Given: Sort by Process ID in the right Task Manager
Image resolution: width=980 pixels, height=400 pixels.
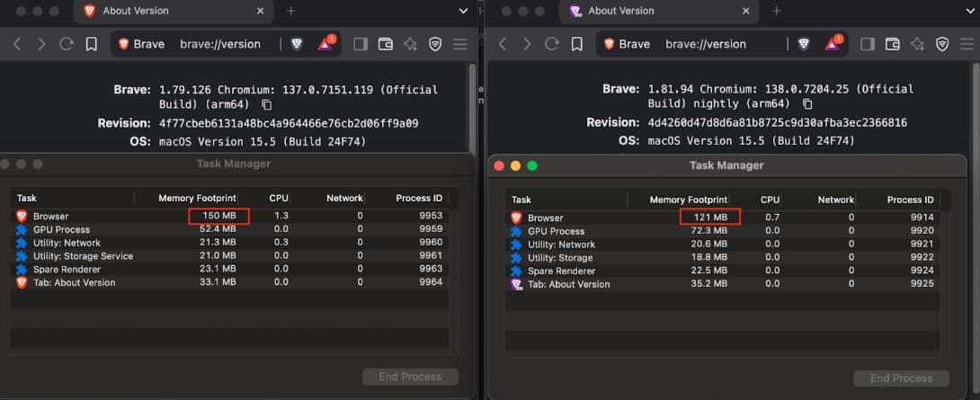Looking at the screenshot, I should [911, 200].
